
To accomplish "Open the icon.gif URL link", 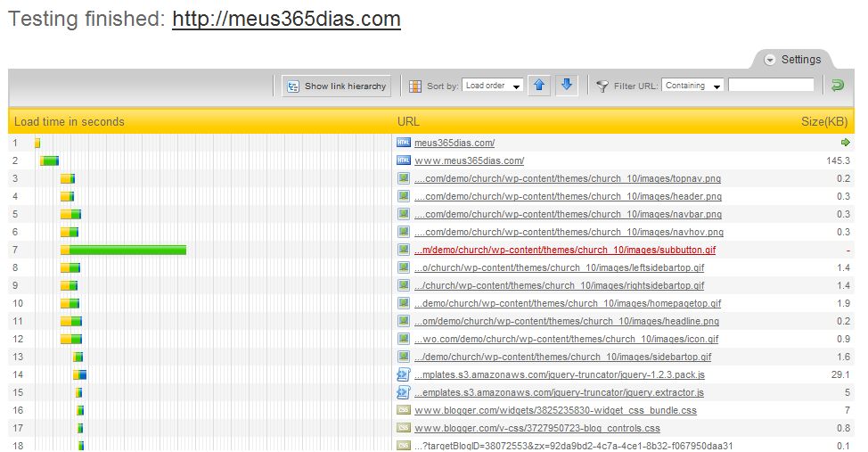I will 566,339.
